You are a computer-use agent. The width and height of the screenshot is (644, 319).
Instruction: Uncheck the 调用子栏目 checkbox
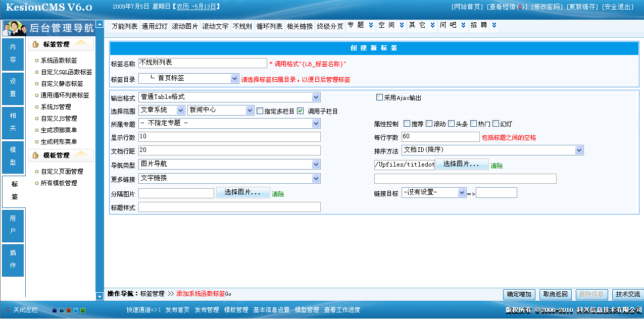(301, 111)
